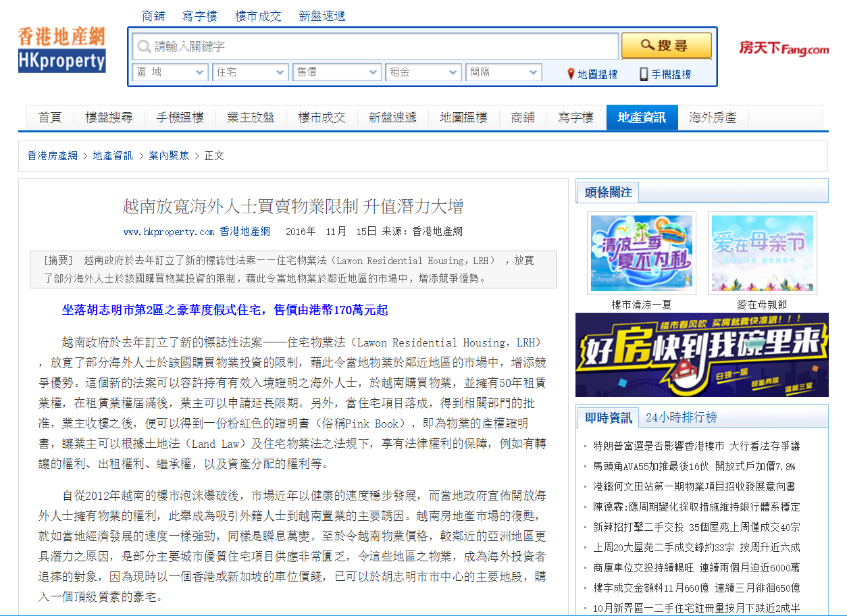This screenshot has height=616, width=847.
Task: Open the Fang.com 房天下 logo link
Action: coord(785,49)
